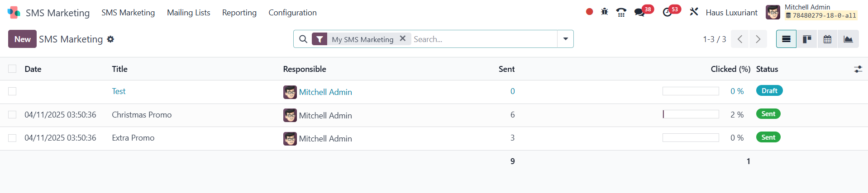Tick the Christmas Promo row checkbox

pyautogui.click(x=12, y=115)
